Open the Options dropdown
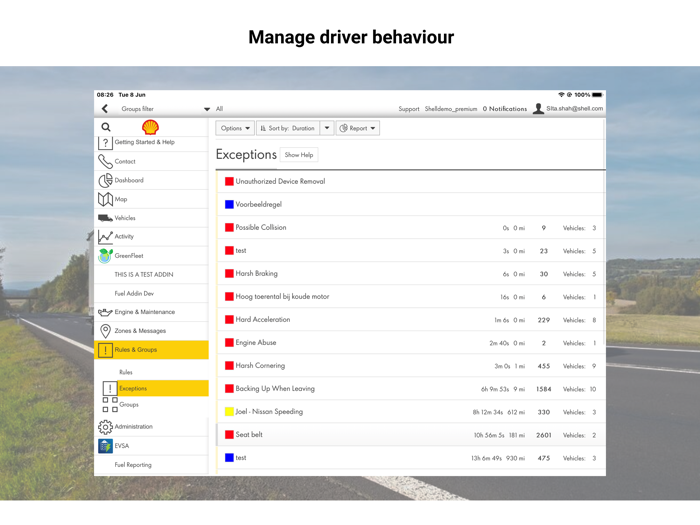The image size is (700, 525). point(235,128)
